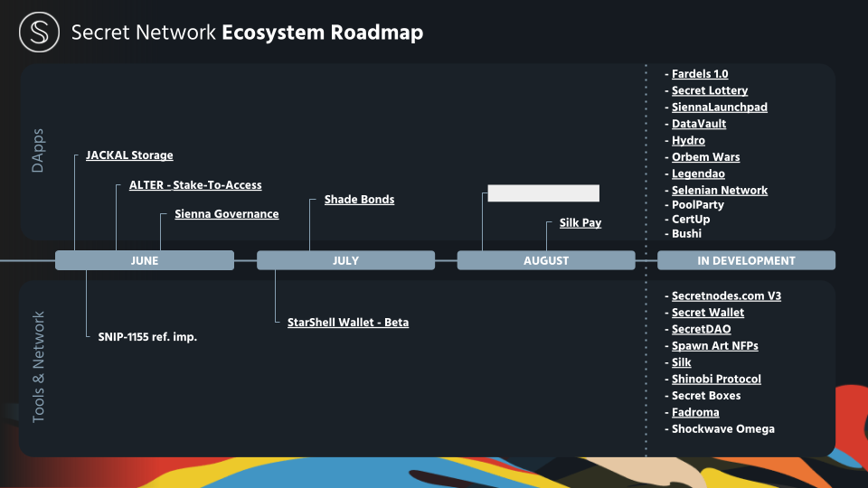Click the Secret Boxes text entry

706,396
